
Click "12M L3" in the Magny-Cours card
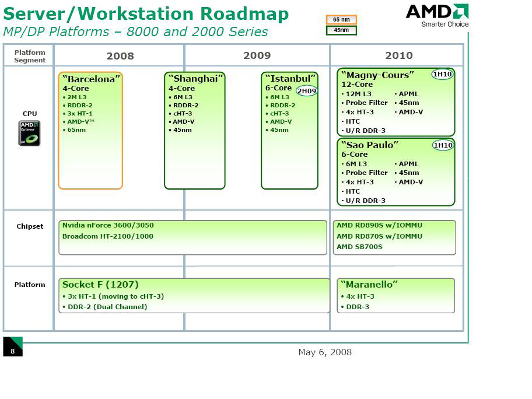[359, 94]
